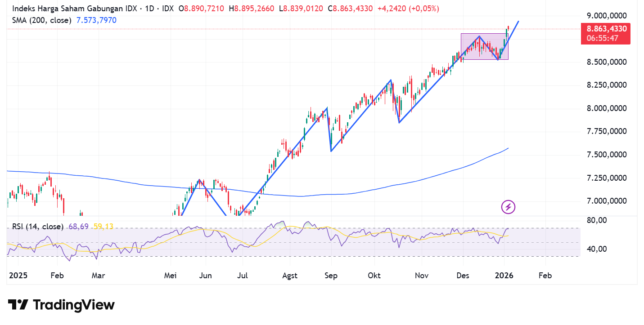Click the IDX exchange label in the legend
644x325 pixels.
point(167,8)
